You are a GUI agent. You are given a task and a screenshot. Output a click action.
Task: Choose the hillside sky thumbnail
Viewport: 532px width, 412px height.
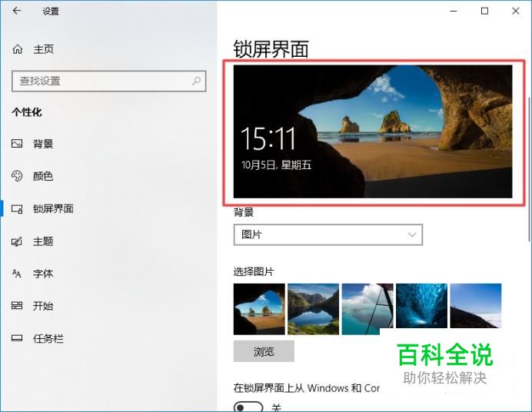pyautogui.click(x=476, y=305)
